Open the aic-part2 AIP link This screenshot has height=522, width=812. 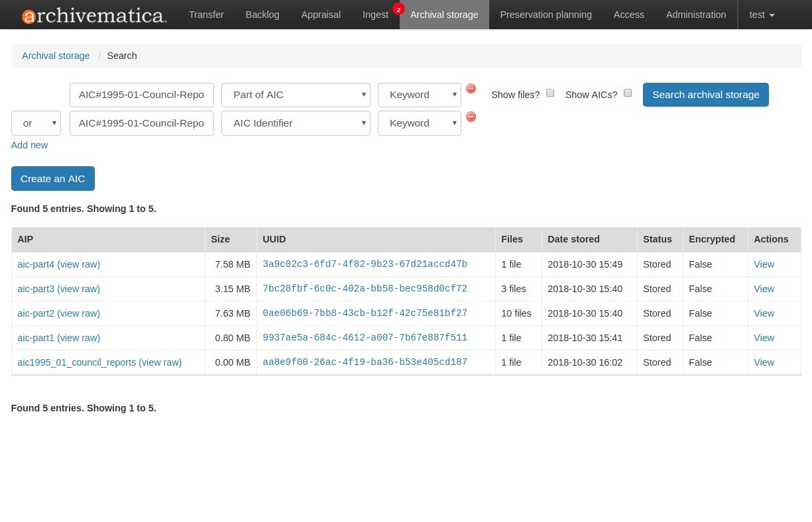pos(36,313)
